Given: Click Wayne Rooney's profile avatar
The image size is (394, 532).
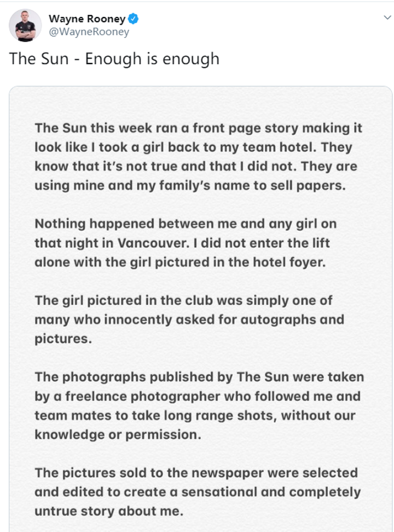Looking at the screenshot, I should point(25,25).
